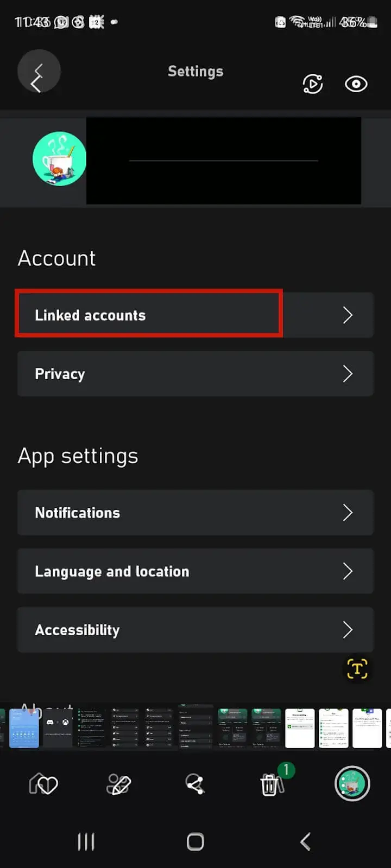Tap the pencil edit icon
Viewport: 391px width, 868px height.
119,784
